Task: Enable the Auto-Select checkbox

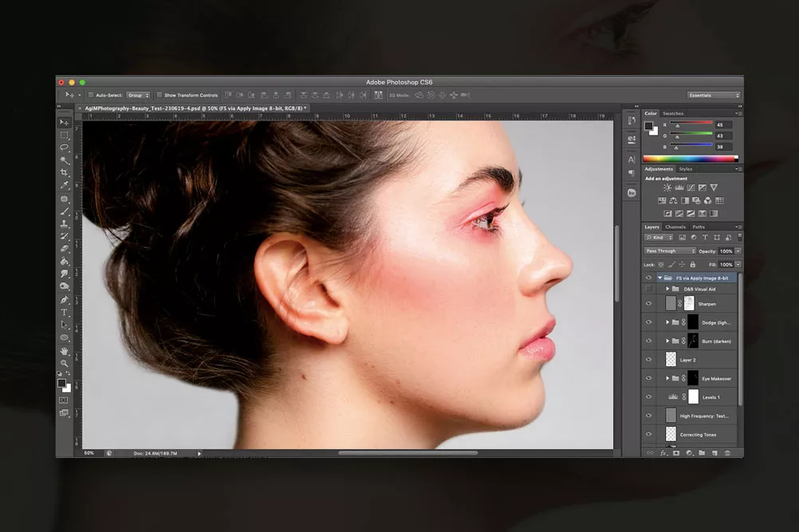Action: click(x=91, y=95)
